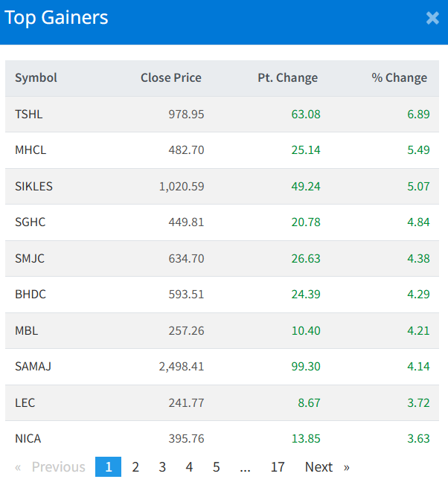Jump to last page 17
448x485 pixels.
click(278, 467)
